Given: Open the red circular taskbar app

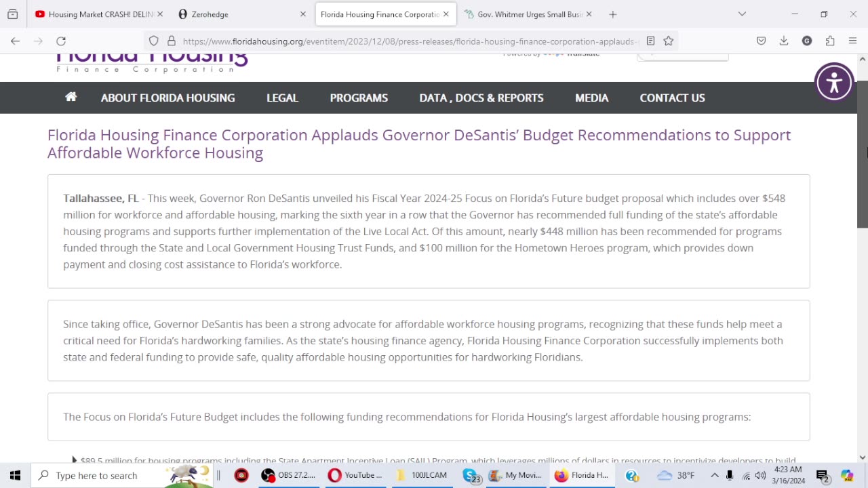Looking at the screenshot, I should pos(241,475).
